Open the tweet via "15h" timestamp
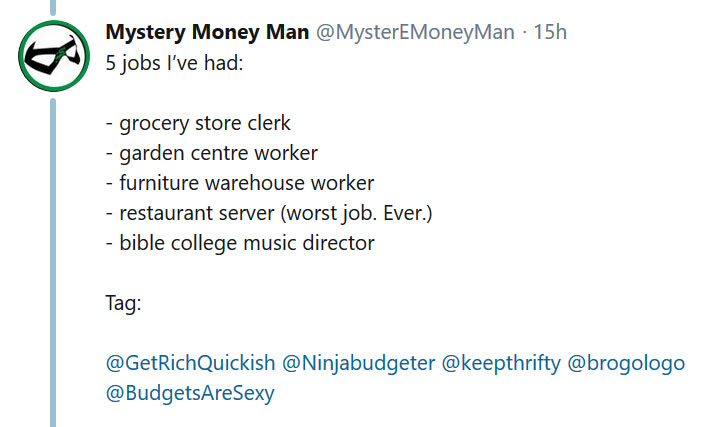Image resolution: width=711 pixels, height=427 pixels. (x=550, y=32)
